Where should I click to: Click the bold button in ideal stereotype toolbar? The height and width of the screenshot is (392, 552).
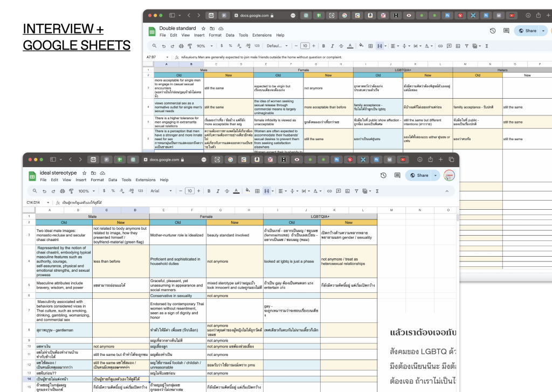click(209, 191)
